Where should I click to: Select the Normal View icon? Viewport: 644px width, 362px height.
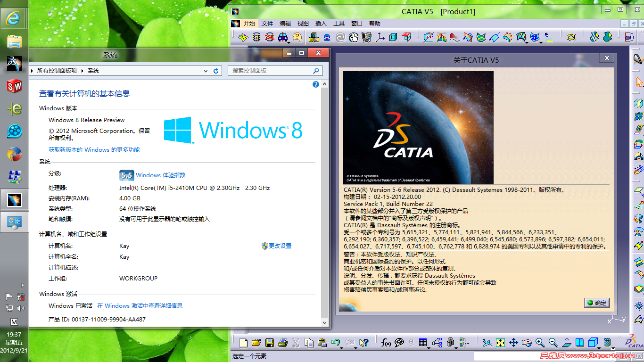pyautogui.click(x=567, y=343)
